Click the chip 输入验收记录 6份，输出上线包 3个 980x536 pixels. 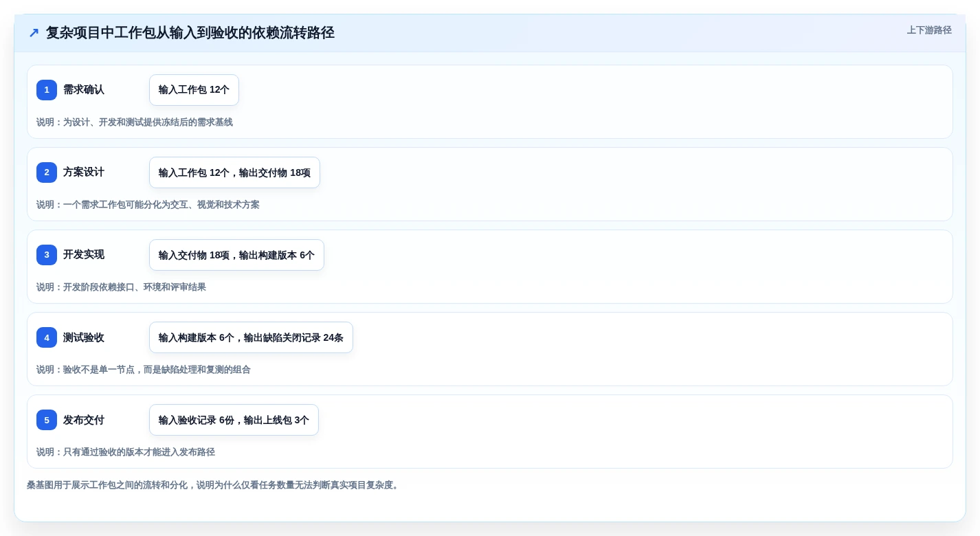click(234, 420)
